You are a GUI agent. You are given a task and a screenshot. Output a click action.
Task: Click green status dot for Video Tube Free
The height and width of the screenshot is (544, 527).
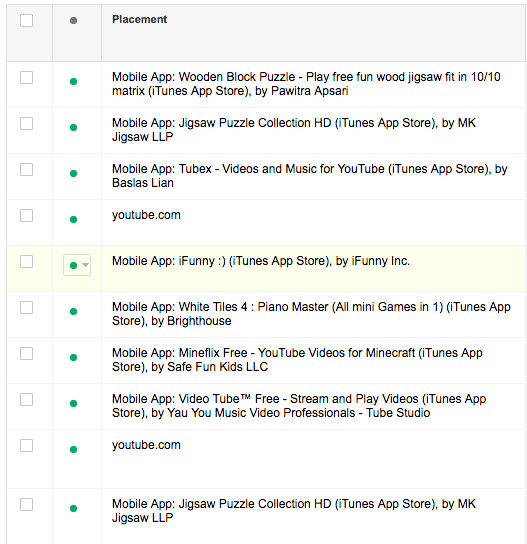coord(73,403)
